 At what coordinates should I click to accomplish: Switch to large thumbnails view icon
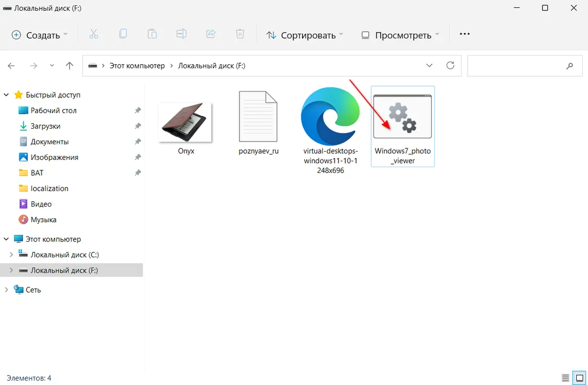[x=579, y=378]
